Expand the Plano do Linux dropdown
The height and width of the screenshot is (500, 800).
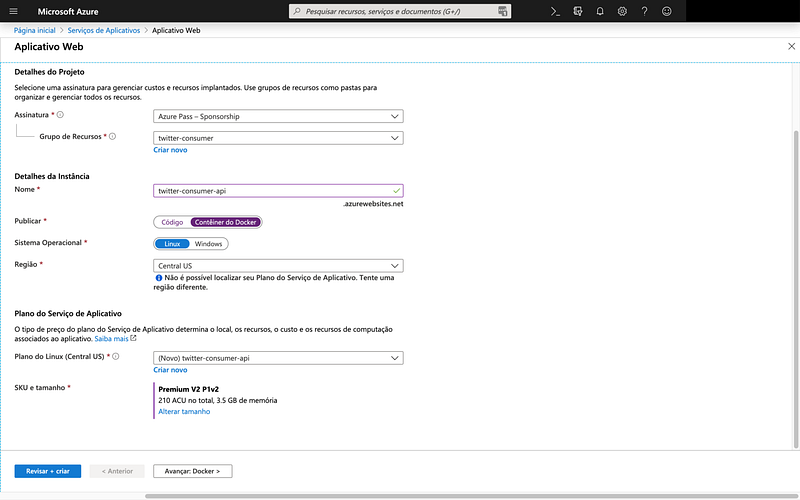pos(278,358)
